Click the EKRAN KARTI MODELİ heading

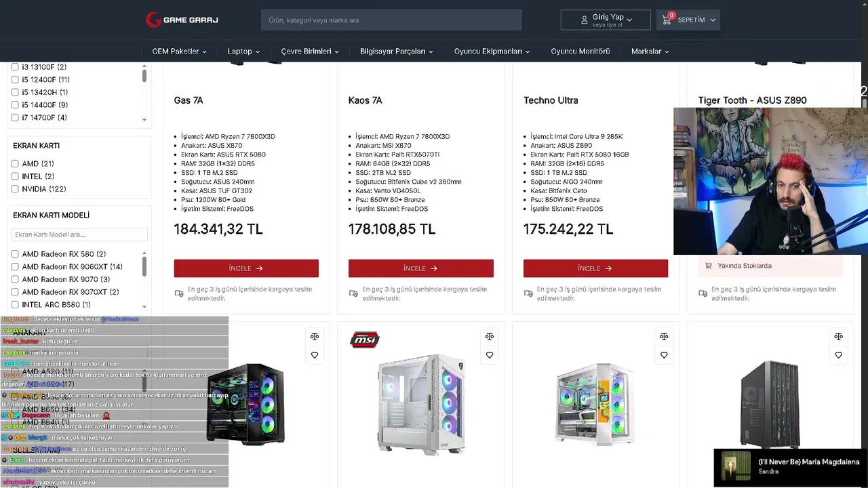[52, 216]
